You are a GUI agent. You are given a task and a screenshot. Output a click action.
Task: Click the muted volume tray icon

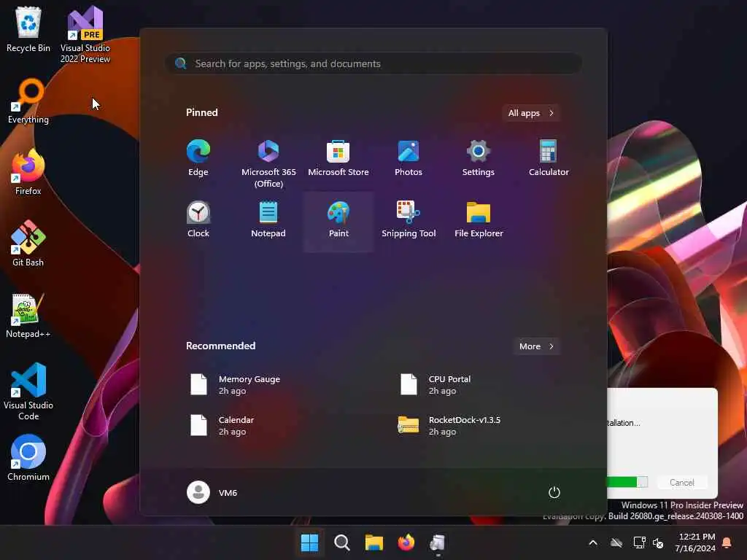pyautogui.click(x=658, y=542)
